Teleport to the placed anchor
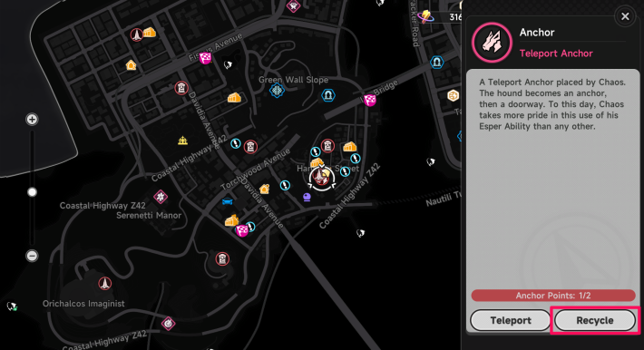This screenshot has width=644, height=350. (x=510, y=320)
